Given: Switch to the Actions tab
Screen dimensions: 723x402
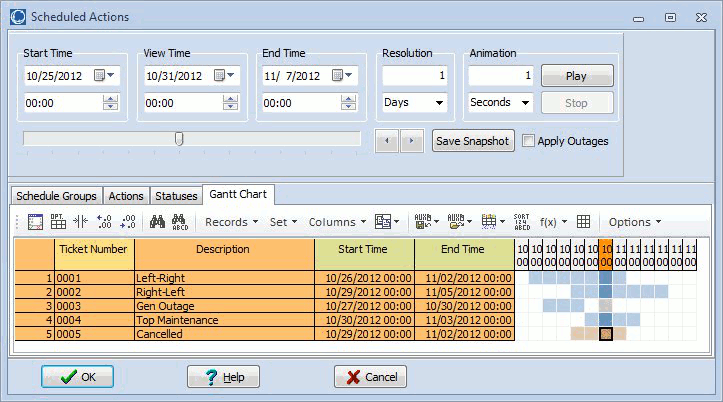Looking at the screenshot, I should coord(126,196).
